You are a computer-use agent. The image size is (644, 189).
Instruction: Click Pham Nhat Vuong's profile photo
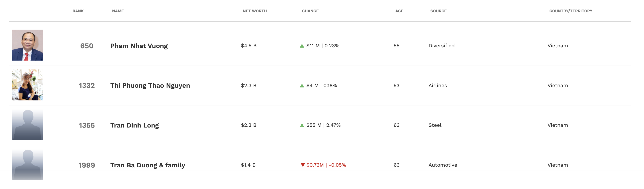pyautogui.click(x=28, y=45)
